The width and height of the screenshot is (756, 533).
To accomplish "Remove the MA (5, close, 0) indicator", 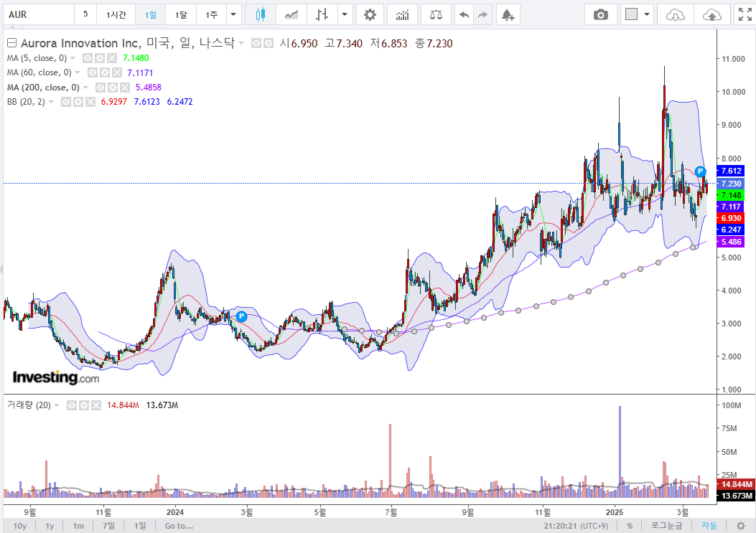I will pyautogui.click(x=112, y=58).
